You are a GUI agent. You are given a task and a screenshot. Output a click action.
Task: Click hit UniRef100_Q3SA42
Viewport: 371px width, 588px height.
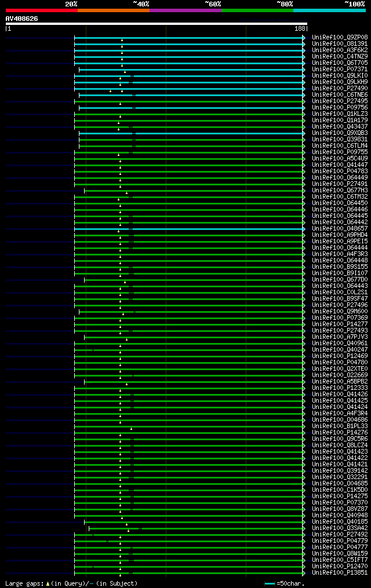point(340,528)
